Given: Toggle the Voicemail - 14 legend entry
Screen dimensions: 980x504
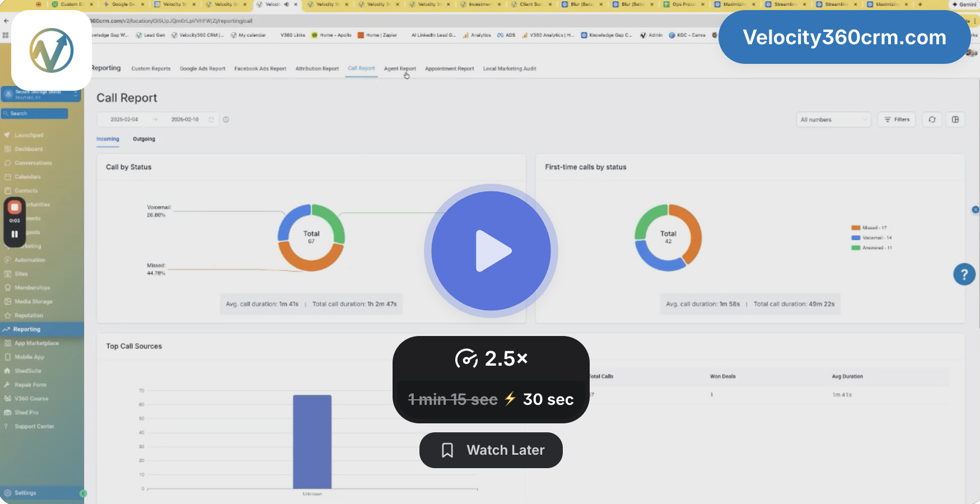Looking at the screenshot, I should (871, 238).
